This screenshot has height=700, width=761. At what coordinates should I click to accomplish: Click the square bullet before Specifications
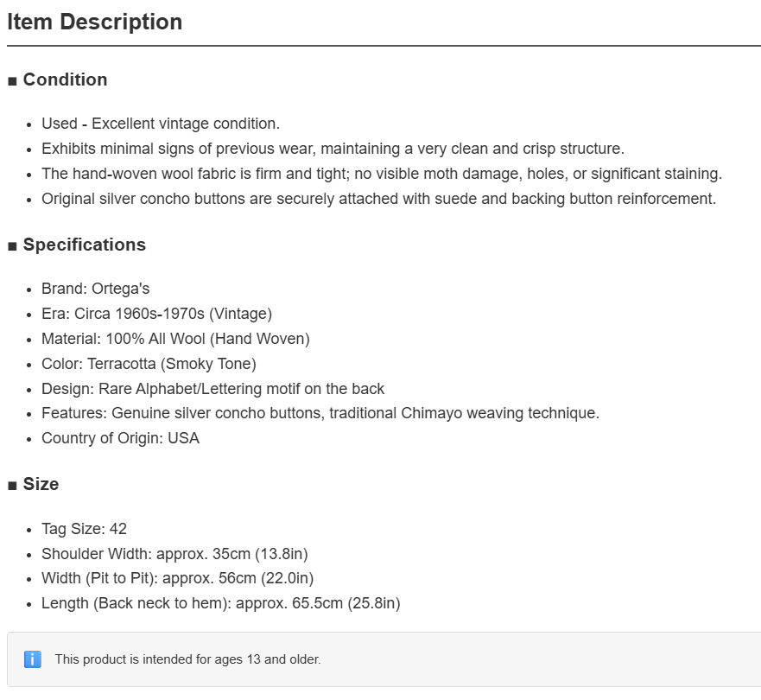(x=13, y=246)
